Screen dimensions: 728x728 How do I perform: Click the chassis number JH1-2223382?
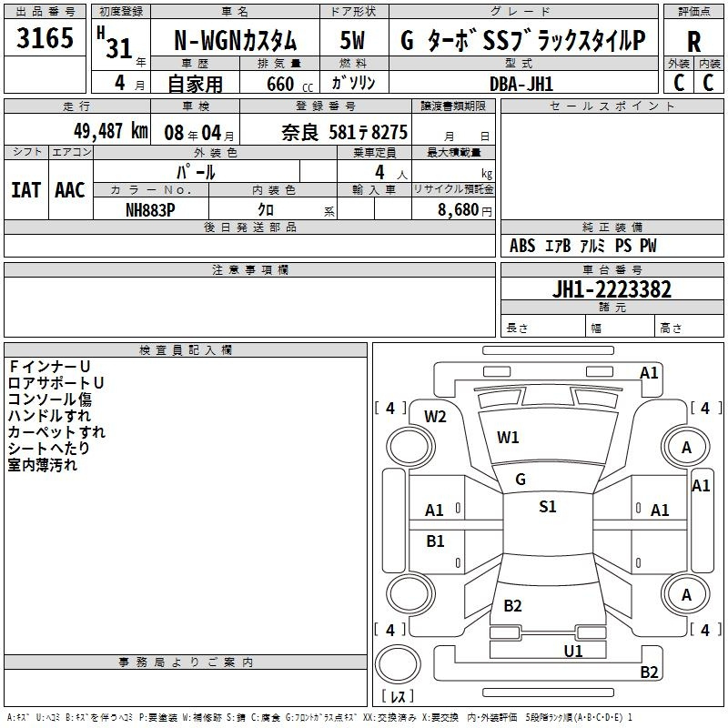[612, 289]
